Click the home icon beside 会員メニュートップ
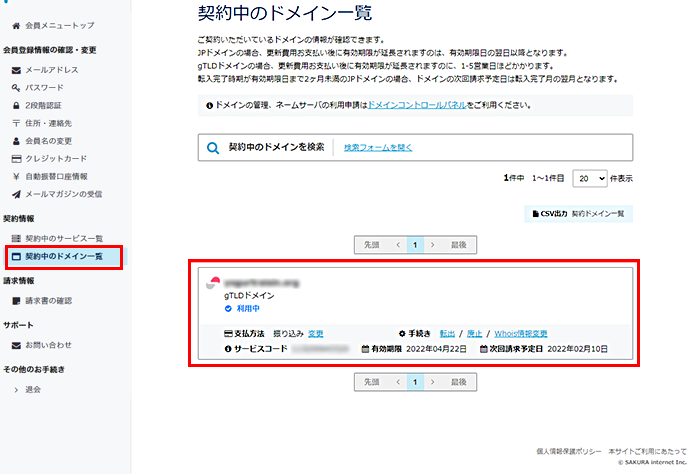 [15, 23]
